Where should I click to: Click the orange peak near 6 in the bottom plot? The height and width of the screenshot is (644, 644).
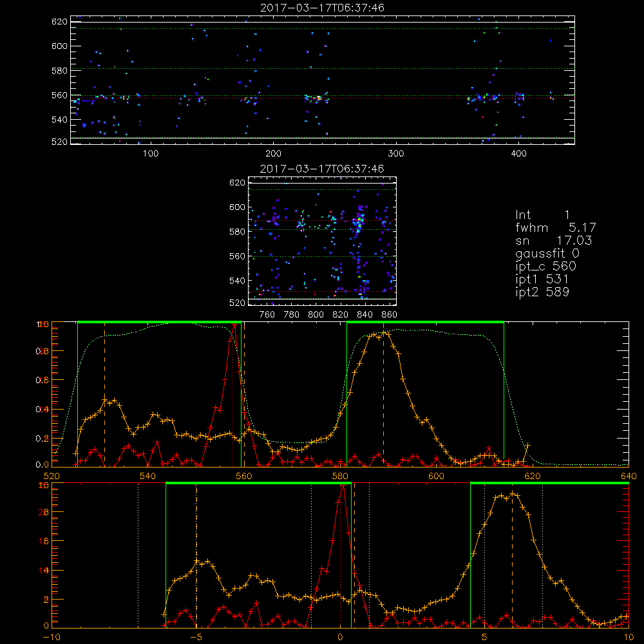tap(512, 494)
